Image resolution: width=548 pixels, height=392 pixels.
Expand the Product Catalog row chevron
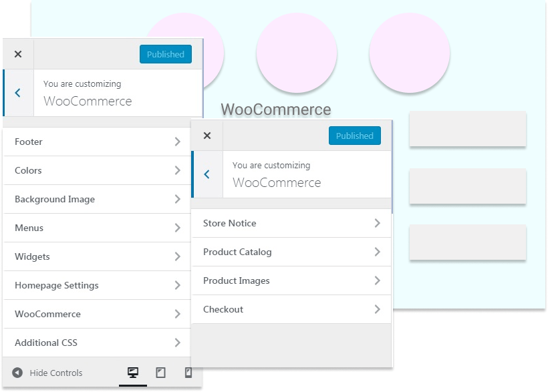[x=377, y=252]
